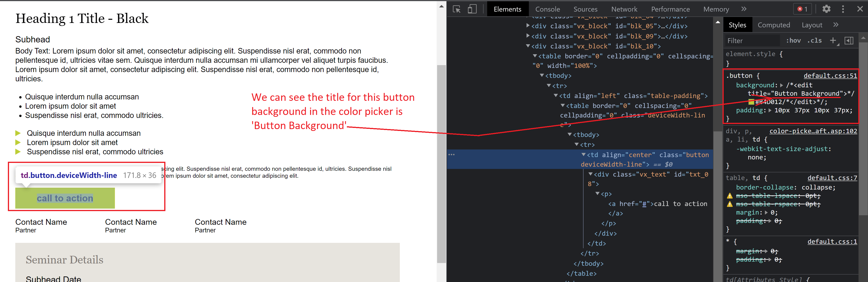Open the Computed styles tab
Screen dimensions: 868x282
774,25
